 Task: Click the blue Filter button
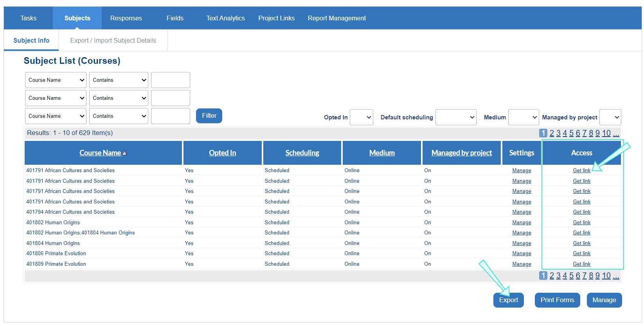click(x=209, y=116)
